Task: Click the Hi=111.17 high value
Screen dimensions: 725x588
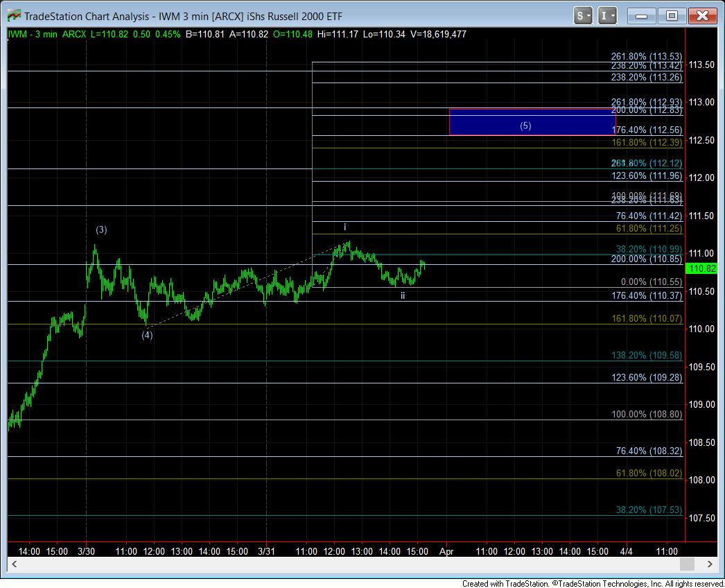Action: (338, 34)
